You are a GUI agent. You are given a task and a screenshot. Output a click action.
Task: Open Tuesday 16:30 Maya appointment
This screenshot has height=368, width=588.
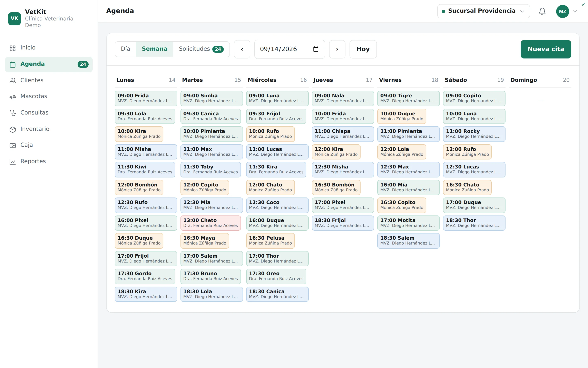[x=205, y=241]
